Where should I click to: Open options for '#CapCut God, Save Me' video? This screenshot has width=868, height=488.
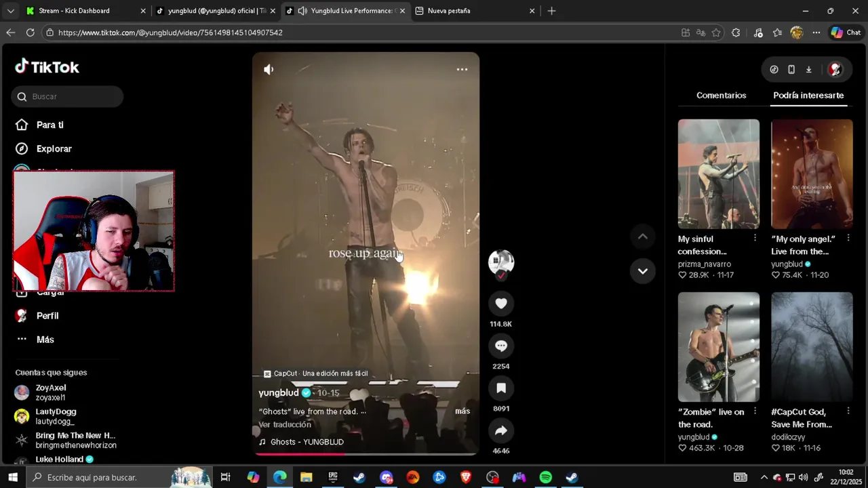tap(848, 411)
